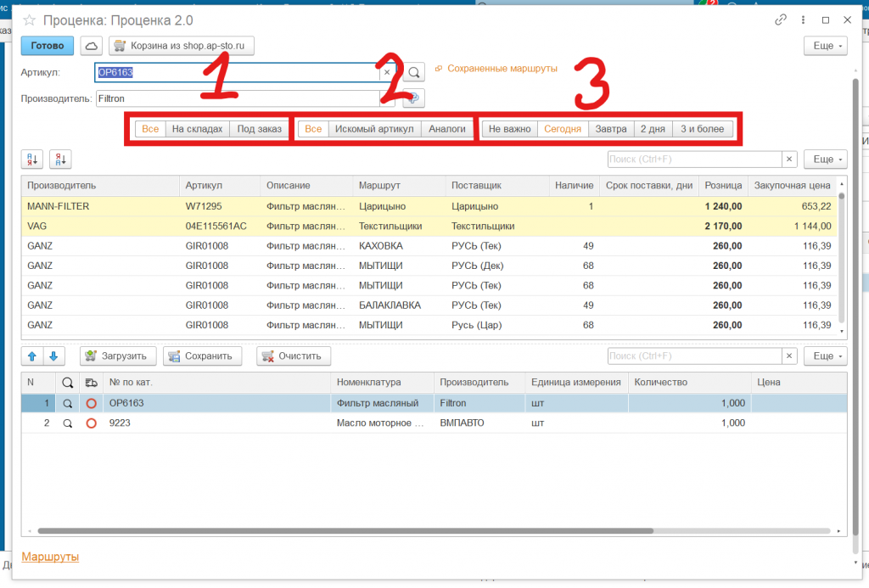Open 'Еще' menu beside the lower search field
This screenshot has width=869, height=588.
pyautogui.click(x=824, y=356)
